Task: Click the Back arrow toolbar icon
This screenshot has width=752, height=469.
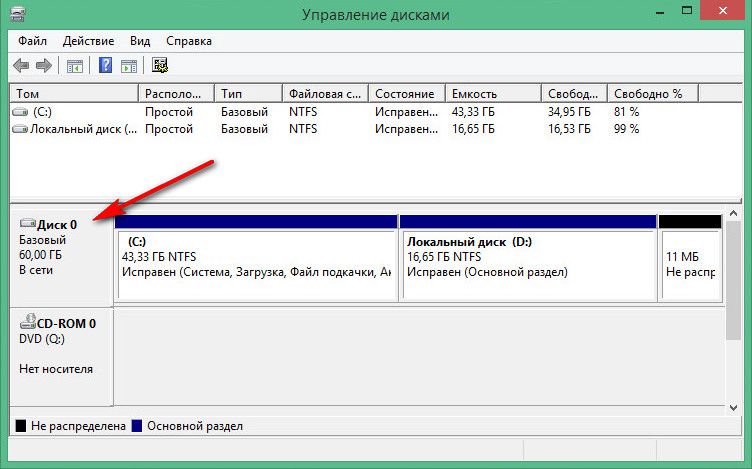Action: [x=21, y=66]
